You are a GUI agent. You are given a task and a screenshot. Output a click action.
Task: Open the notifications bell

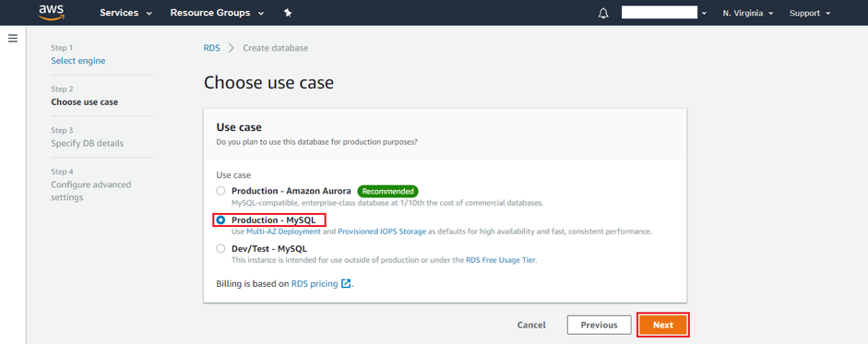[603, 13]
